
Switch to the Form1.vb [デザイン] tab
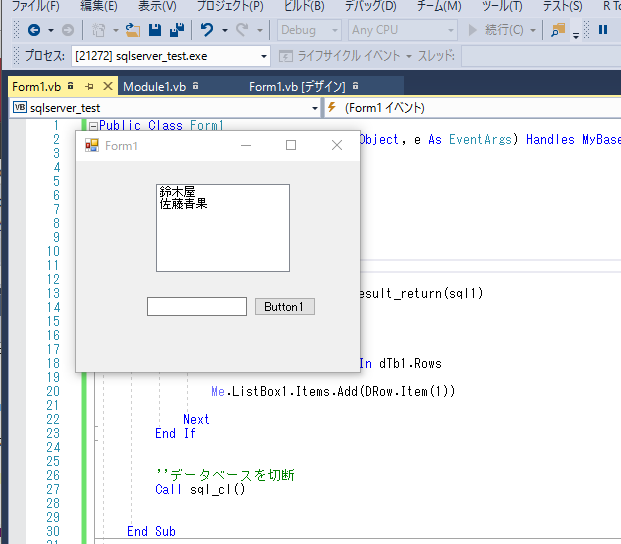tap(297, 87)
